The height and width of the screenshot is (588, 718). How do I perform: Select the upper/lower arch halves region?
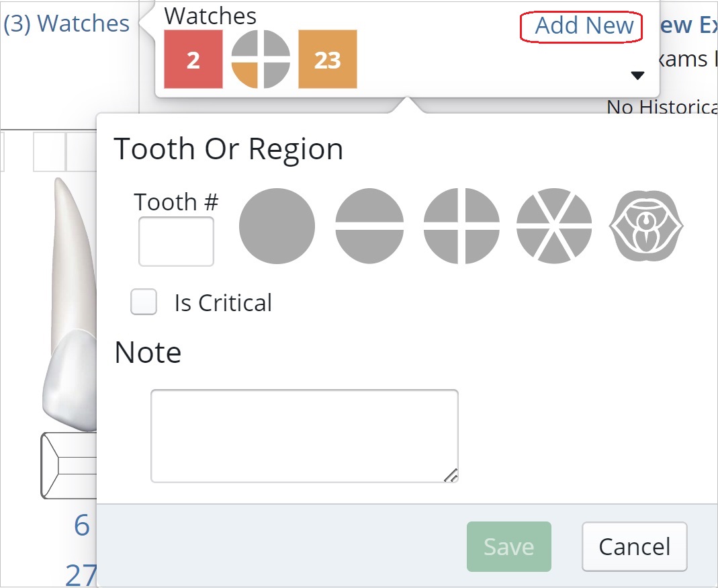click(x=369, y=226)
